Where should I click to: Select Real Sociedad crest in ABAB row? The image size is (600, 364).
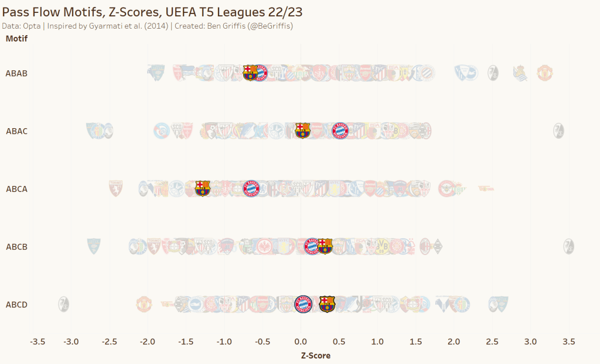pyautogui.click(x=519, y=73)
